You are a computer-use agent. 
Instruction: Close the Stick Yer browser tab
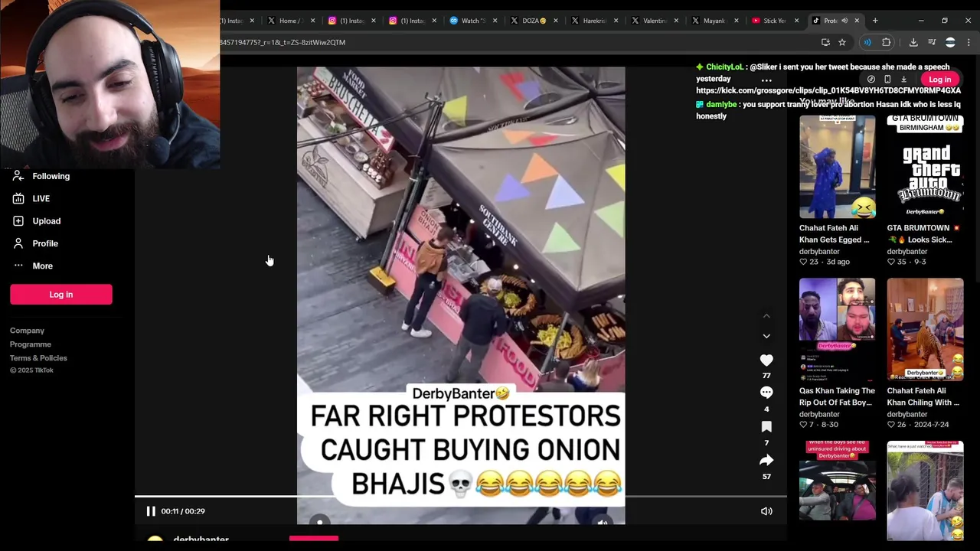796,21
